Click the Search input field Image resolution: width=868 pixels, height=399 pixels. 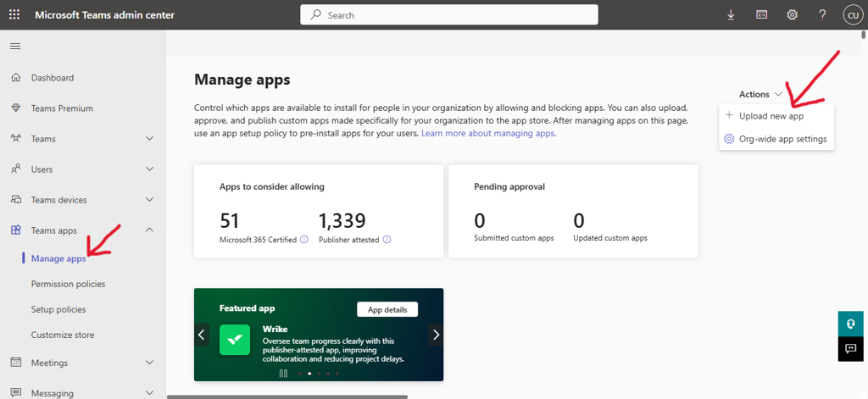coord(449,15)
